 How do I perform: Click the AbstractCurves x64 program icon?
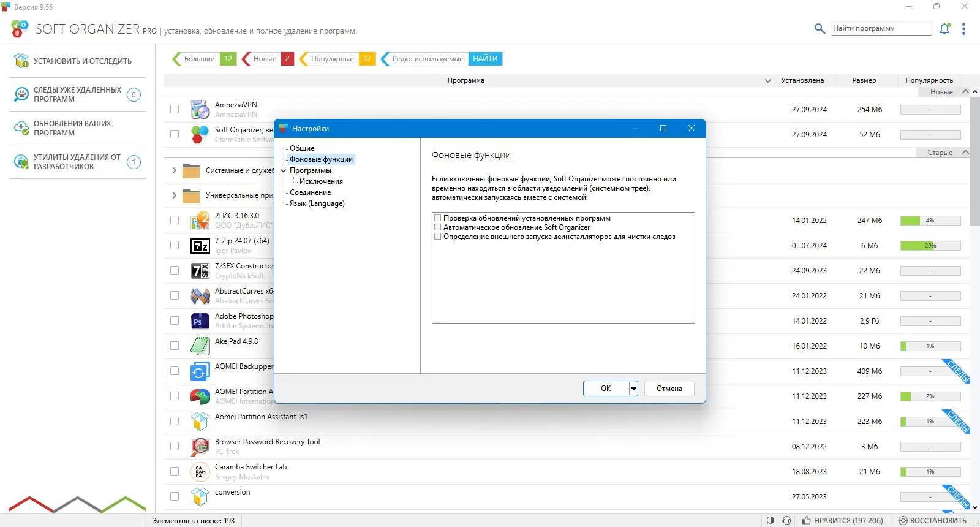coord(200,296)
